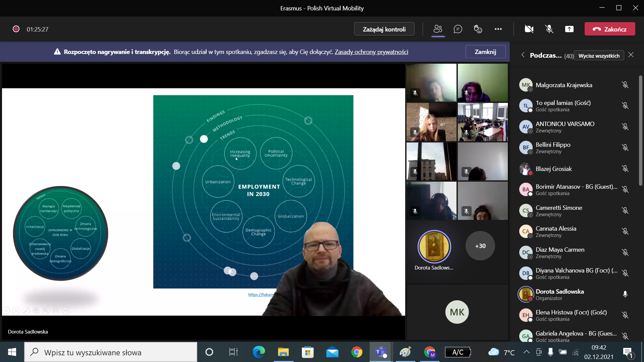Open more actions ellipsis menu

pos(498,29)
